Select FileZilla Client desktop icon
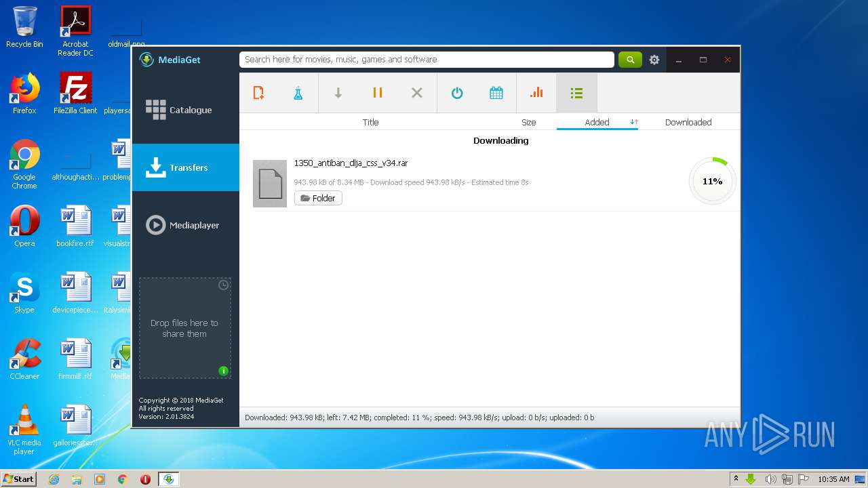868x488 pixels. (x=75, y=94)
